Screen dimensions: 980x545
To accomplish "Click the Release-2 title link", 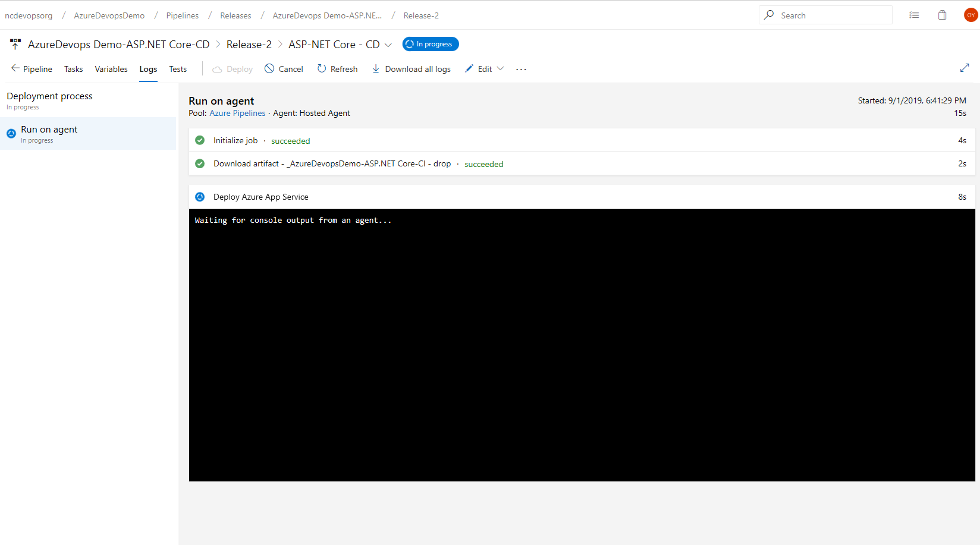I will click(249, 45).
